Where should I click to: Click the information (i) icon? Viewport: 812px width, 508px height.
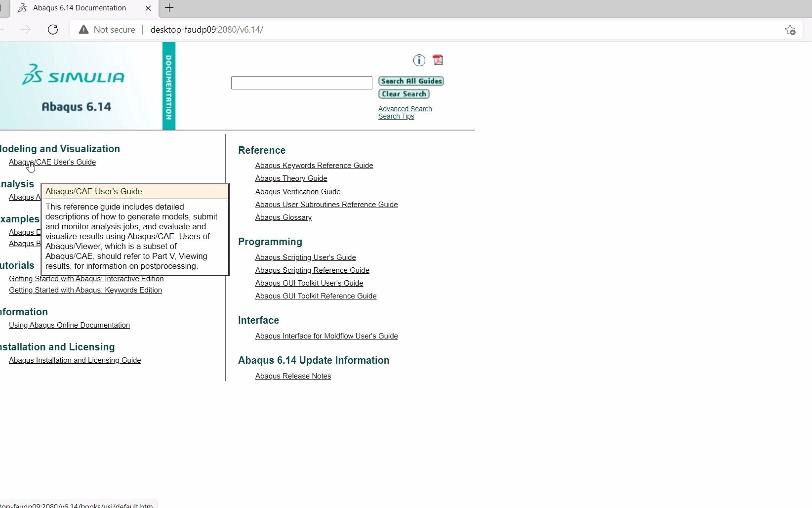tap(419, 60)
